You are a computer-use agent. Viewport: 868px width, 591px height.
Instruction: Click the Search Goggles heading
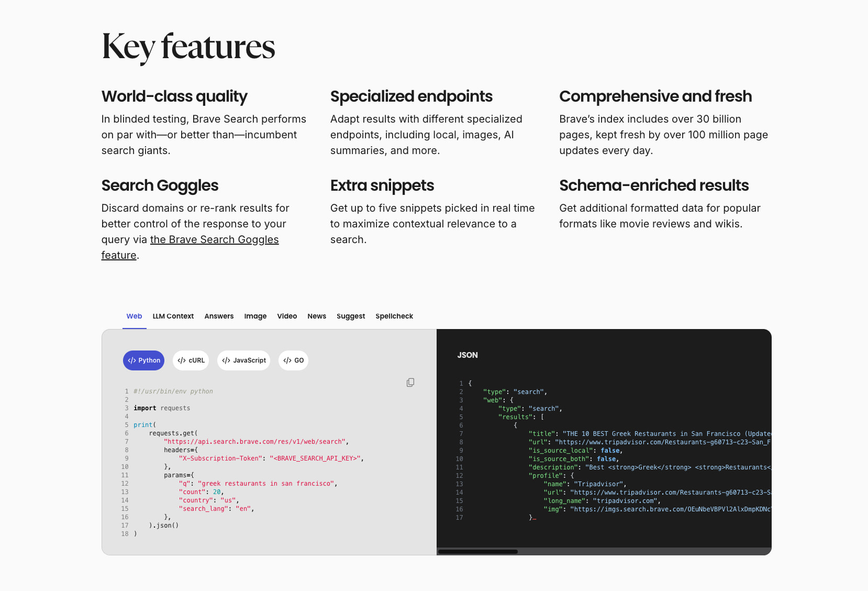[x=160, y=185]
